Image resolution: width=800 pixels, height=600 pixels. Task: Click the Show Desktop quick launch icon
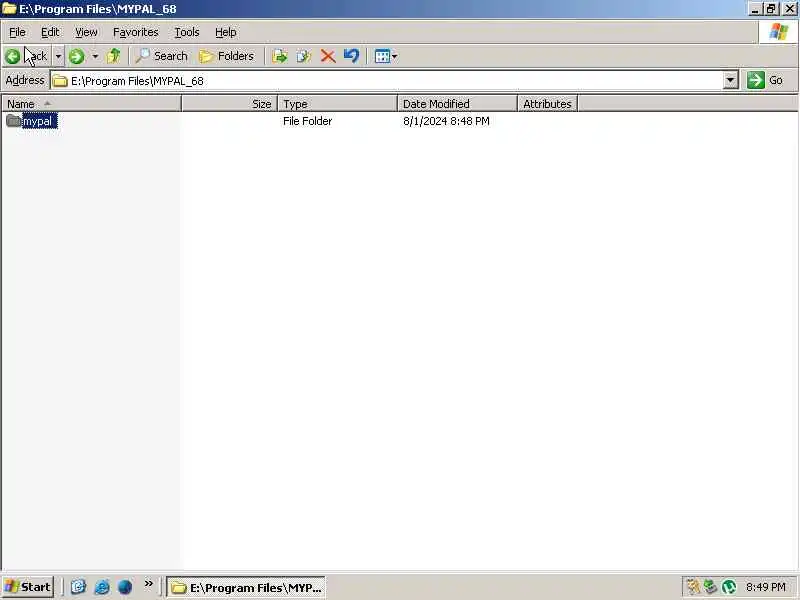click(x=78, y=587)
